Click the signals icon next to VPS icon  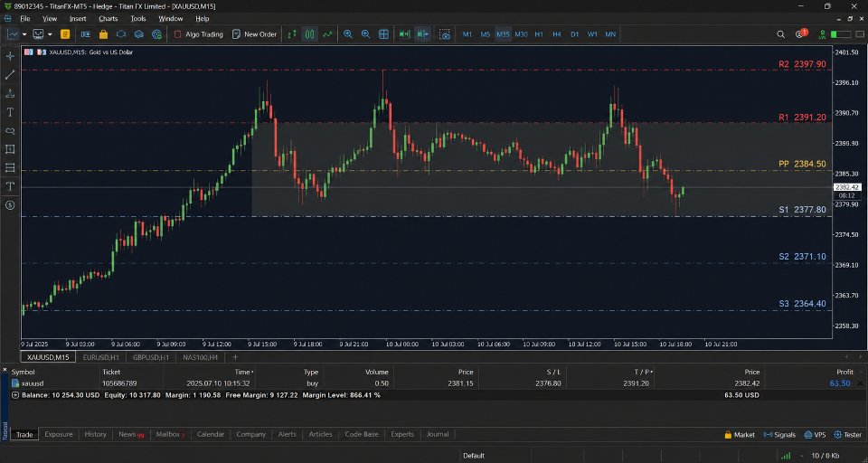tap(156, 34)
